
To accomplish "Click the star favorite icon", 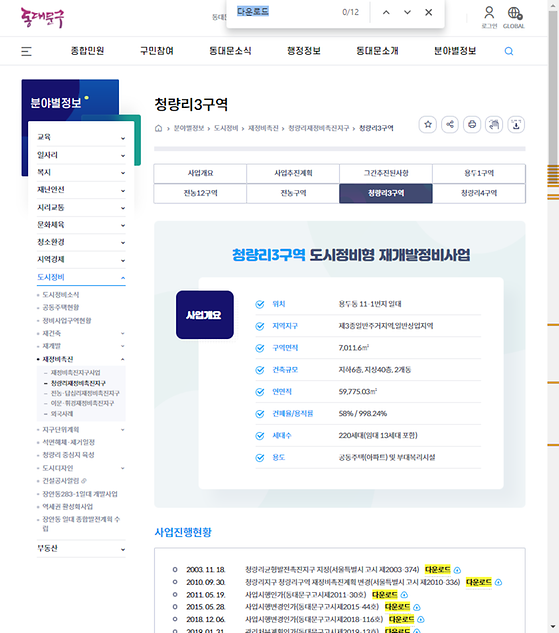I will pos(428,124).
